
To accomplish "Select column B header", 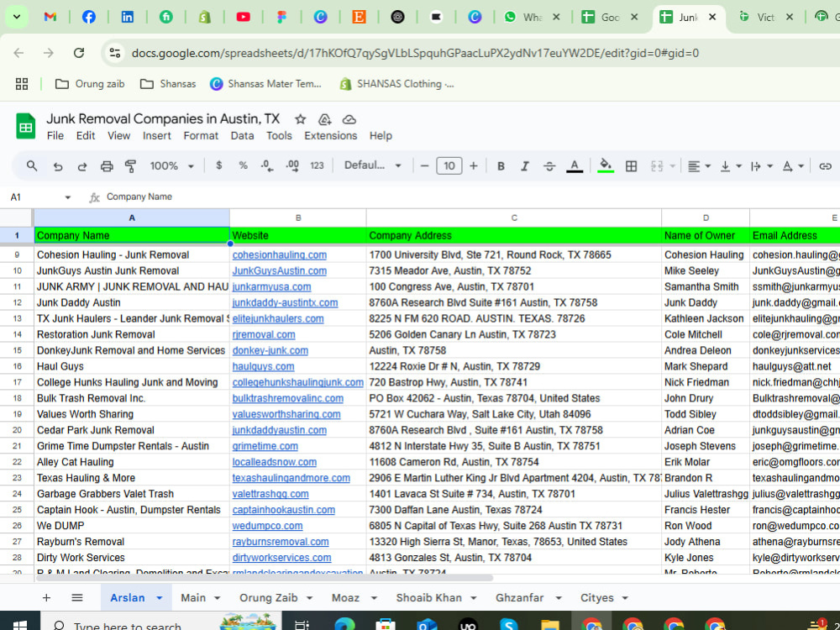I will 298,218.
